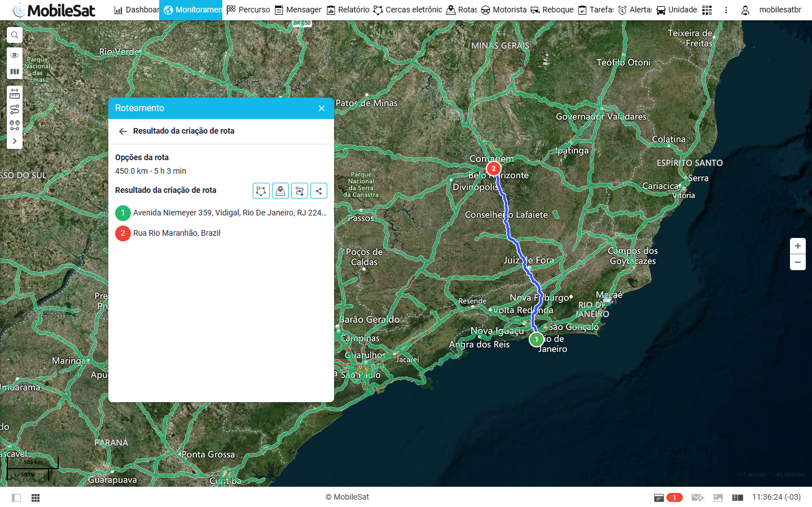Expand the left map toolbar chevron
The width and height of the screenshot is (812, 507).
(x=15, y=141)
